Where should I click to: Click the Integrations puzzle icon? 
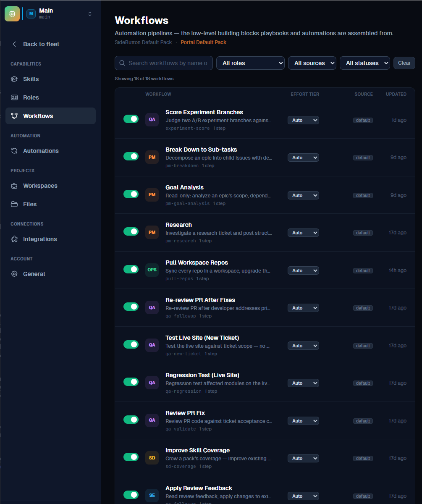14,239
